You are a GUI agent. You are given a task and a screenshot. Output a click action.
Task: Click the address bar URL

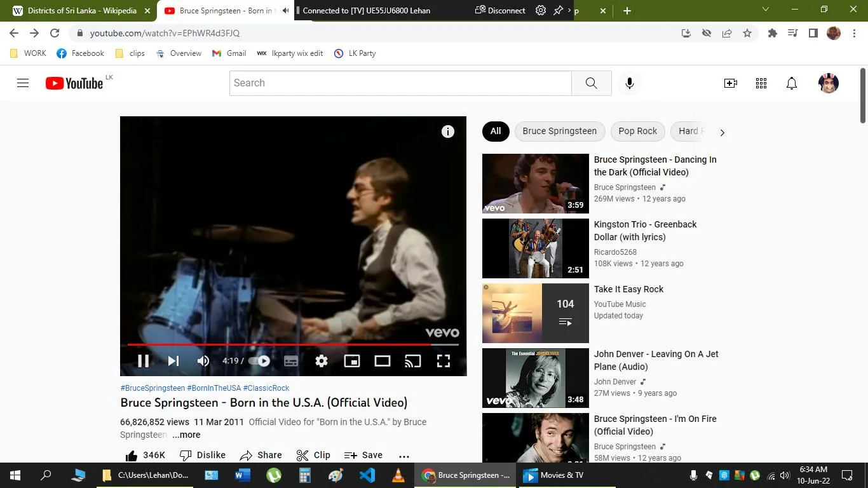tap(165, 33)
